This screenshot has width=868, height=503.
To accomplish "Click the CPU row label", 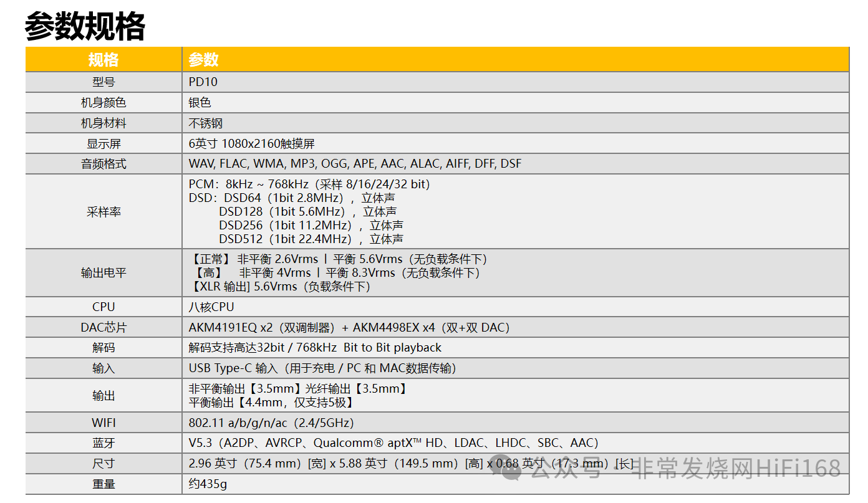I will pos(104,307).
